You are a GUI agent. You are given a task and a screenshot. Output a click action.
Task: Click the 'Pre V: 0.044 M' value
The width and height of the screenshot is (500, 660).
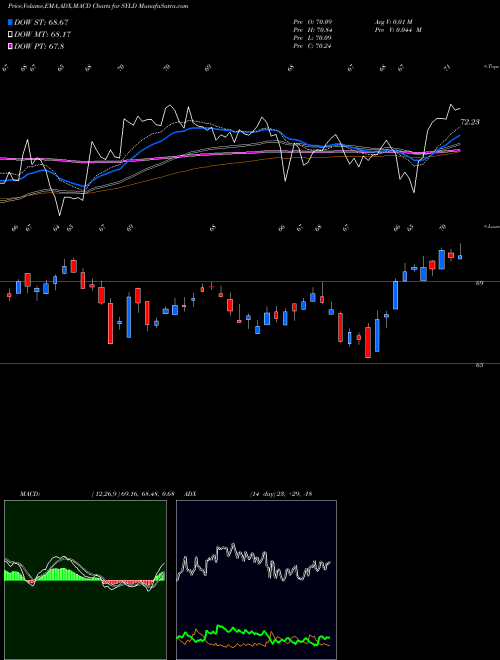tap(398, 30)
